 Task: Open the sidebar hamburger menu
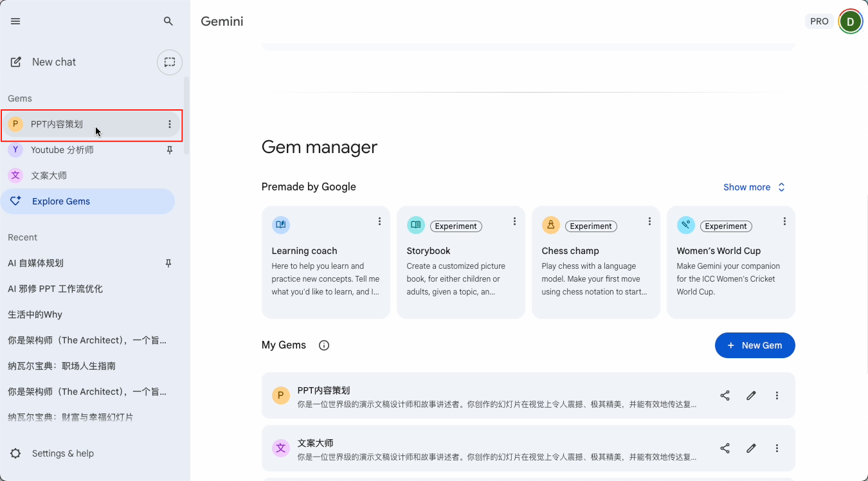tap(15, 21)
